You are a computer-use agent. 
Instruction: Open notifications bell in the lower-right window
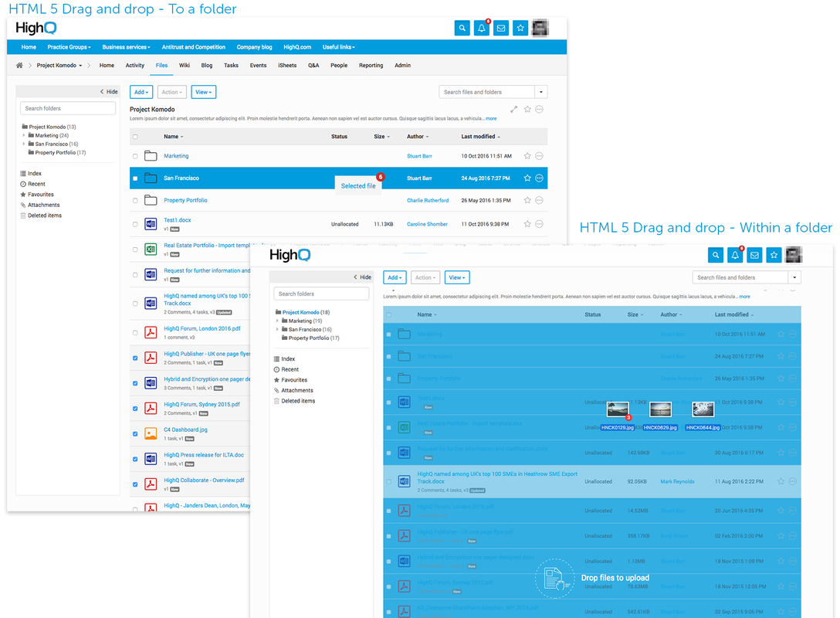click(735, 255)
